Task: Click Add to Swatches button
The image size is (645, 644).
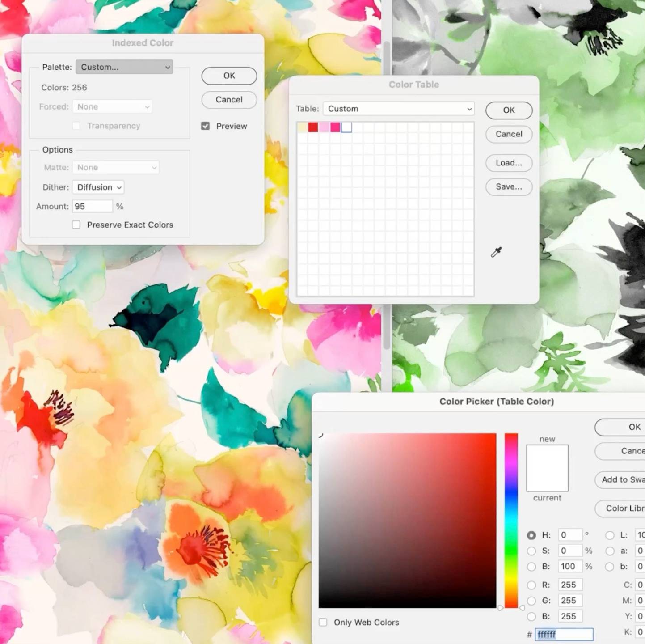Action: (620, 479)
